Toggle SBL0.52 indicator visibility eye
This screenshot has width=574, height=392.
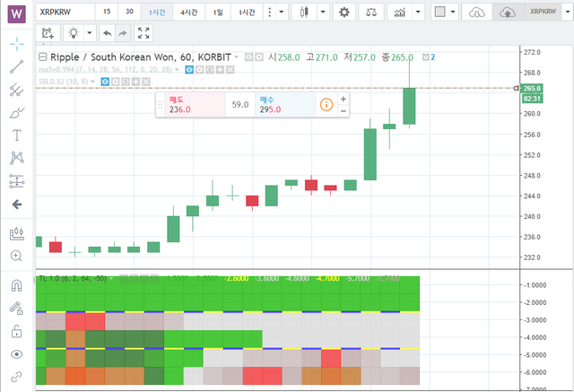105,82
